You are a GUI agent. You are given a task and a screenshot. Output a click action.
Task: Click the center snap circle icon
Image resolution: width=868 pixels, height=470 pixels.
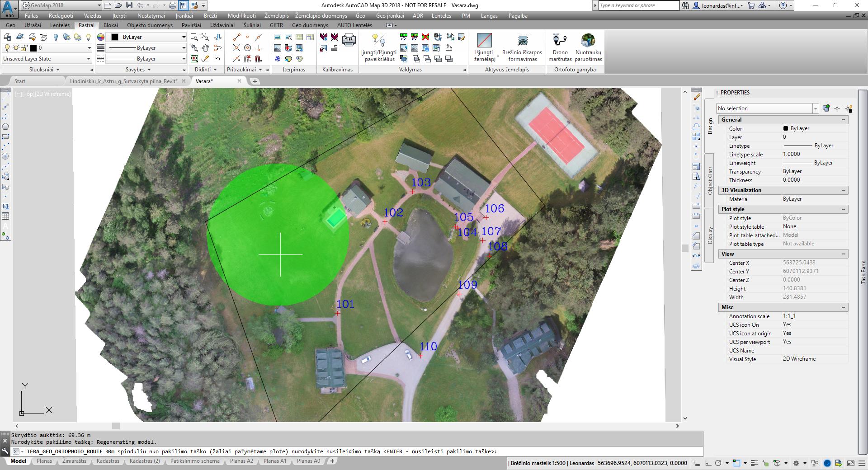(x=247, y=48)
